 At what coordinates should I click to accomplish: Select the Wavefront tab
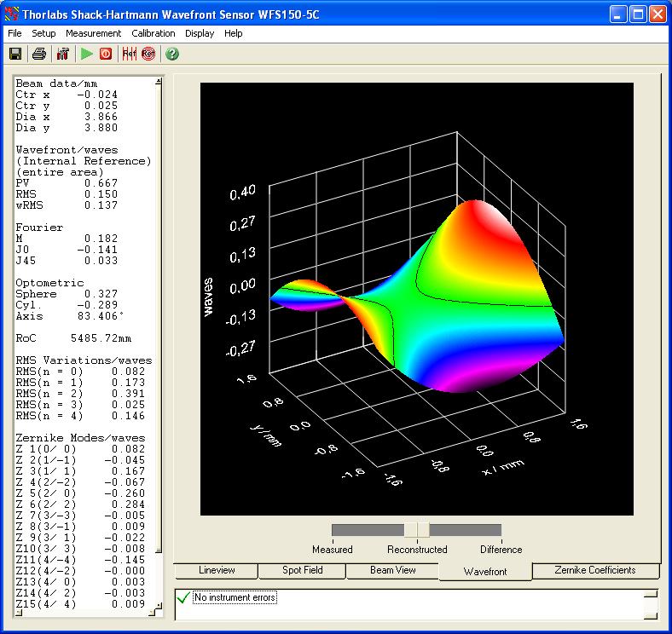coord(485,572)
